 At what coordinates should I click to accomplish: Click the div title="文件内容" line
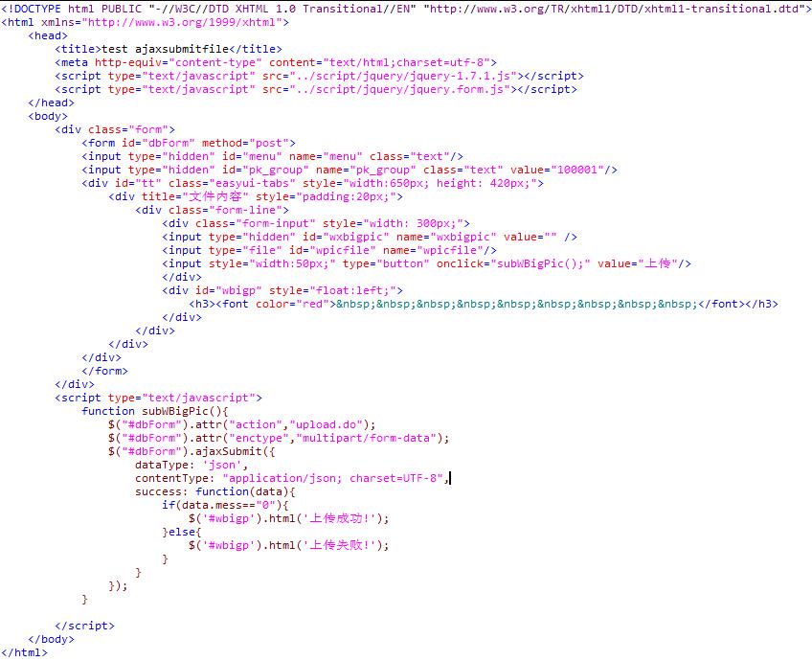[256, 196]
